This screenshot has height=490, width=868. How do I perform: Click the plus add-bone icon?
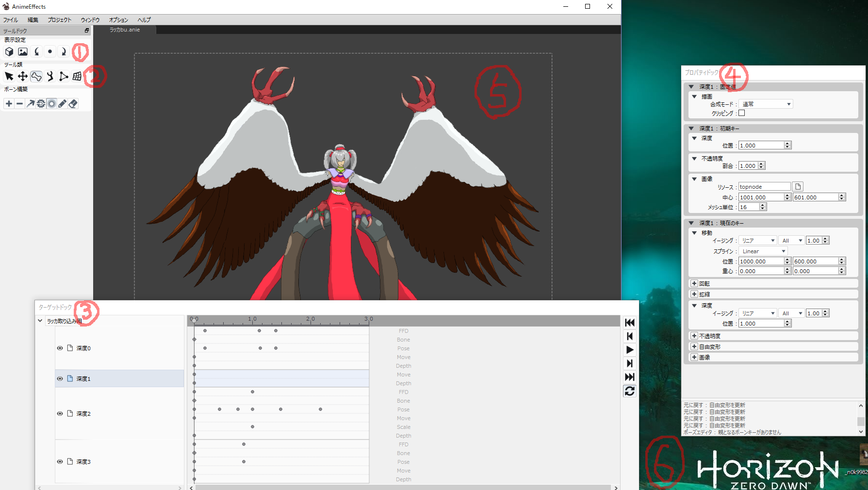pos(9,103)
